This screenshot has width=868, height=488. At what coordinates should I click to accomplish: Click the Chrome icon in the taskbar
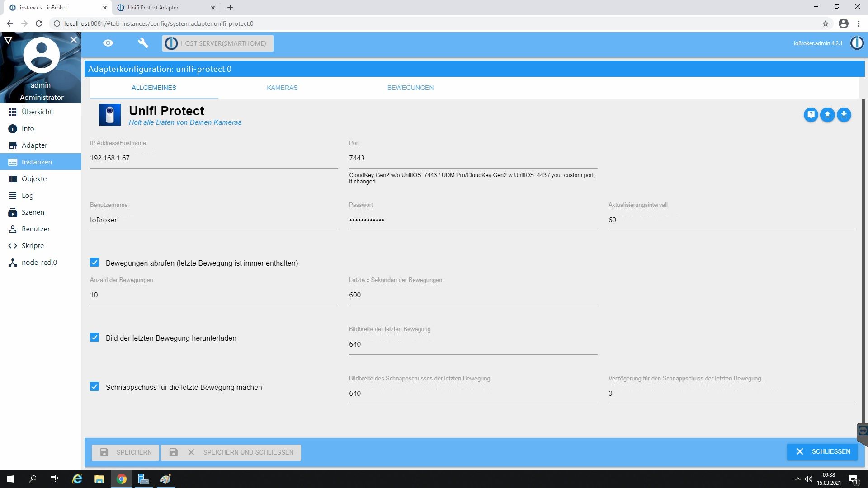click(x=121, y=479)
